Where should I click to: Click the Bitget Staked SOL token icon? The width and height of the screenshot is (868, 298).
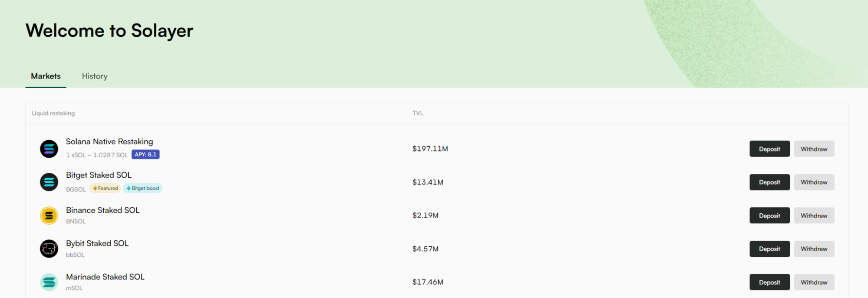click(x=49, y=182)
